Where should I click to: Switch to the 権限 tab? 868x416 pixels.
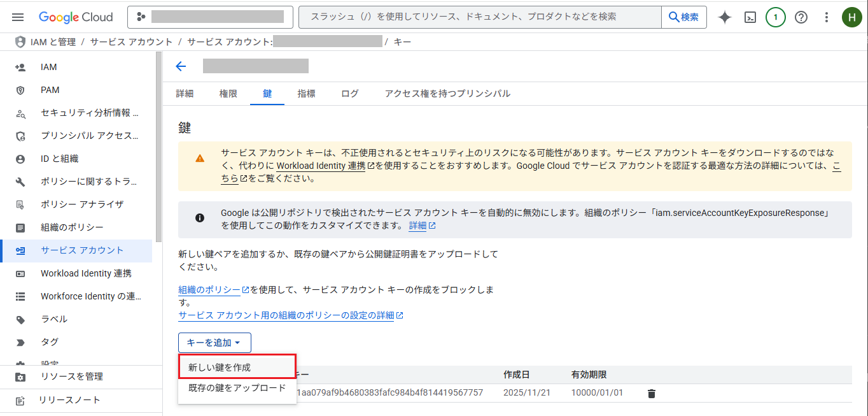[x=228, y=94]
